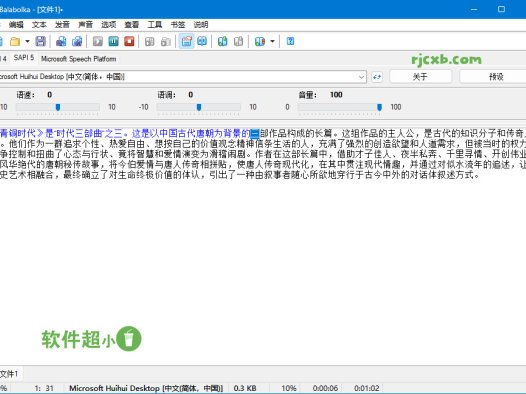Toggle the highlighted panel icon in toolbar
The height and width of the screenshot is (394, 526).
tap(186, 42)
